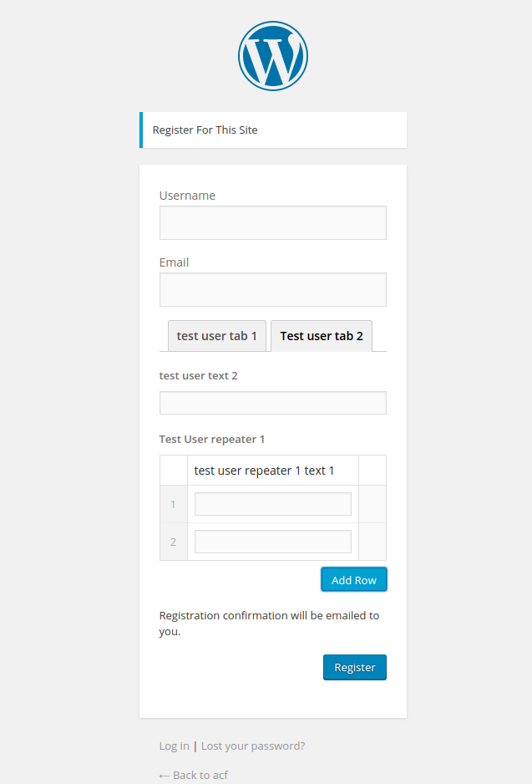Select row number 2 in the repeater
Viewport: 532px width, 784px height.
click(x=173, y=541)
